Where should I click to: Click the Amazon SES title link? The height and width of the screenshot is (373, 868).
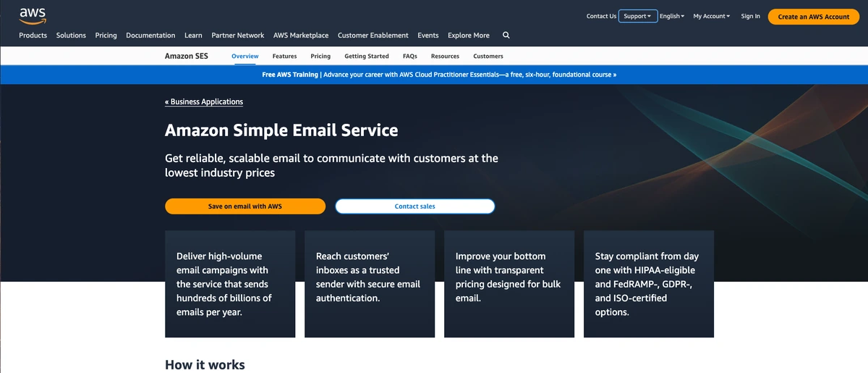(x=187, y=56)
